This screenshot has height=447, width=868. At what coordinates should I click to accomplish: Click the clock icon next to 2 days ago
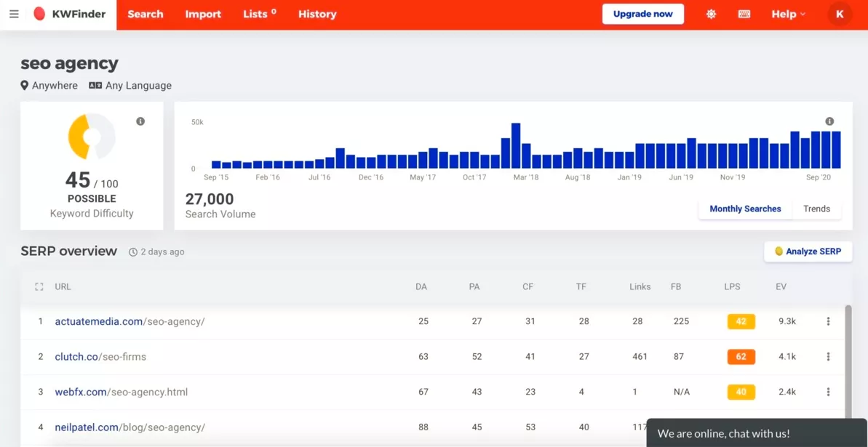[x=133, y=252]
